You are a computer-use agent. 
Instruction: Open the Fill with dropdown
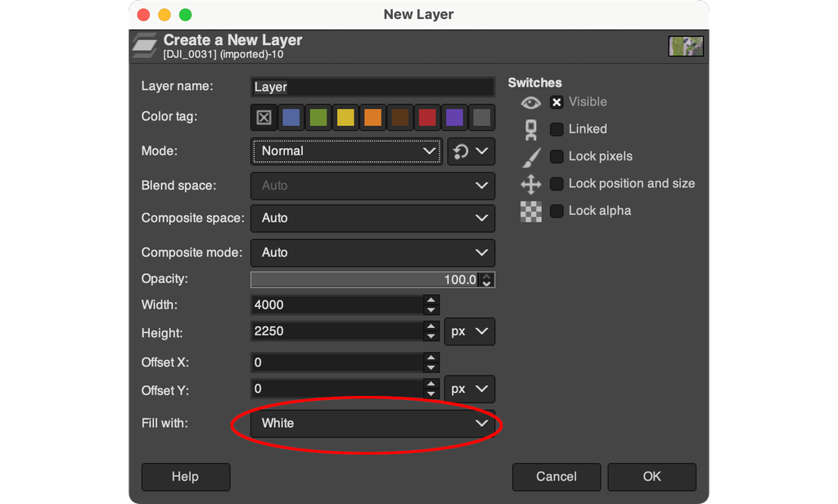(372, 423)
